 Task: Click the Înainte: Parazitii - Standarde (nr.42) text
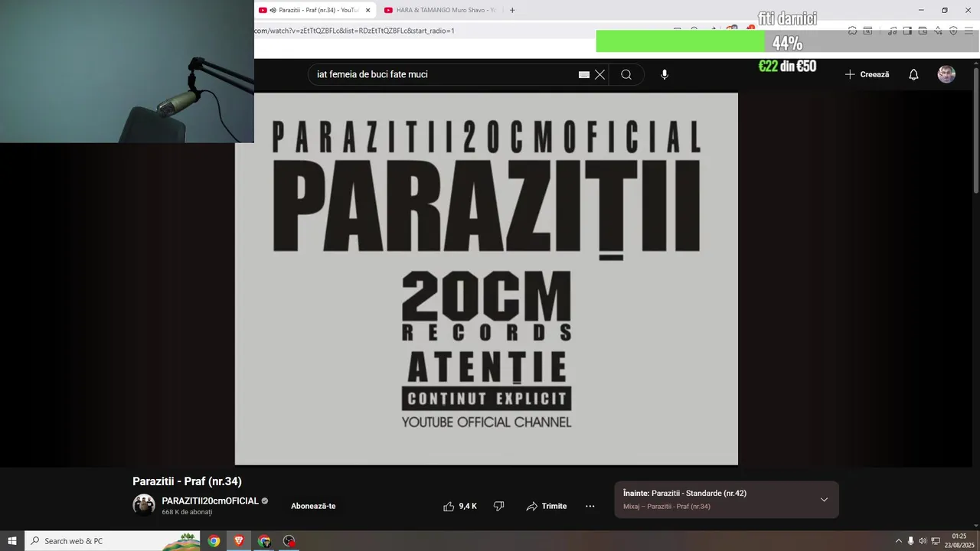click(684, 494)
